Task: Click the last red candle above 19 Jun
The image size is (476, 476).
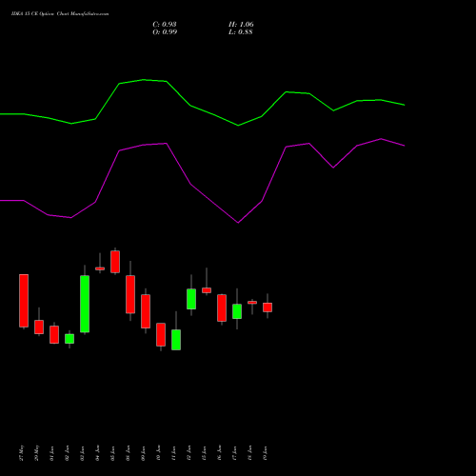Action: point(268,307)
